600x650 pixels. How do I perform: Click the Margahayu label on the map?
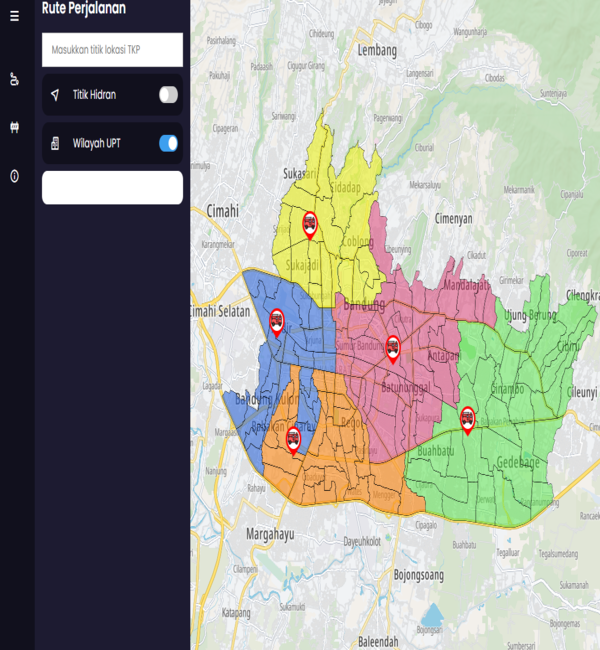coord(270,534)
